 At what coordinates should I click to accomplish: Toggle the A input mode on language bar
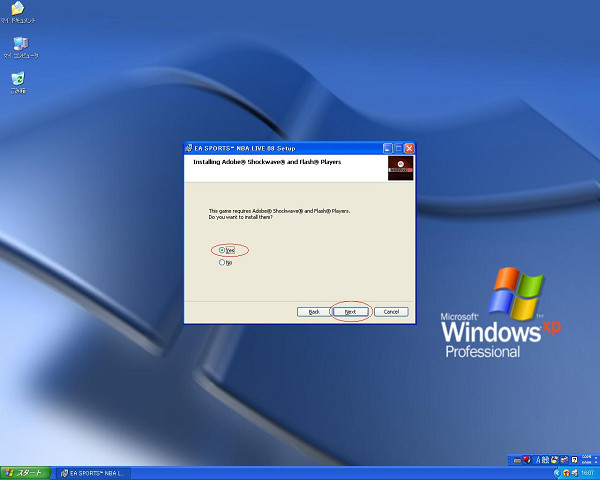[x=538, y=460]
